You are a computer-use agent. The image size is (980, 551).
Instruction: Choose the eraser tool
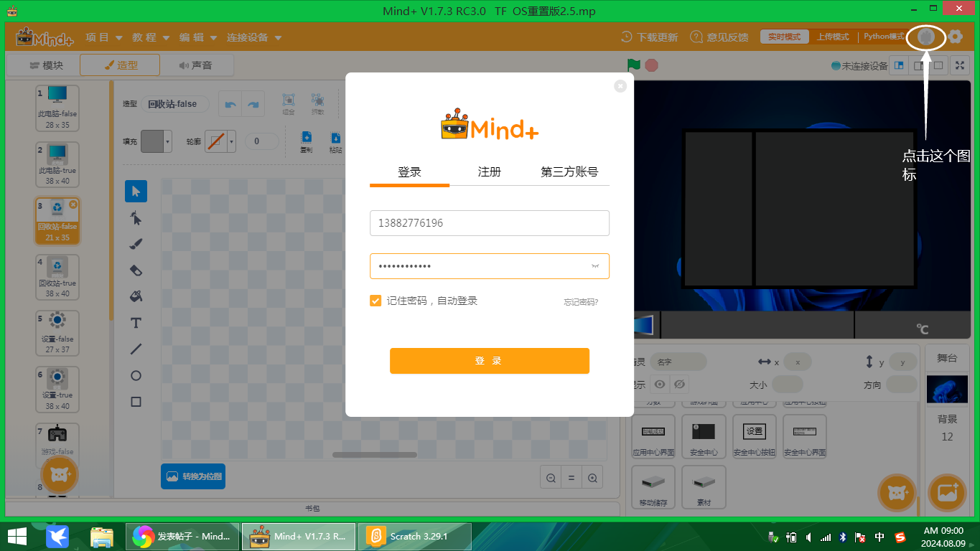pos(136,270)
